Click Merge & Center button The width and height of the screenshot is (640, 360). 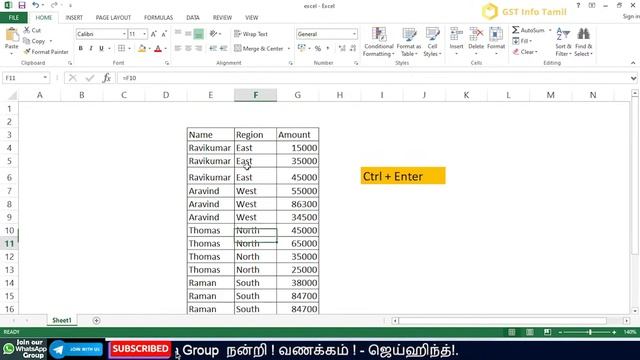(x=259, y=49)
